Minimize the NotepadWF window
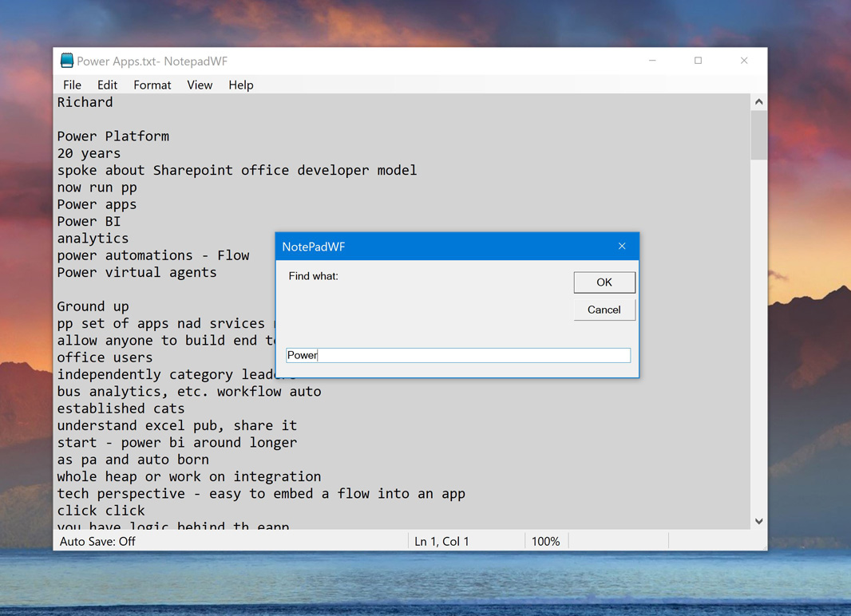 [652, 61]
